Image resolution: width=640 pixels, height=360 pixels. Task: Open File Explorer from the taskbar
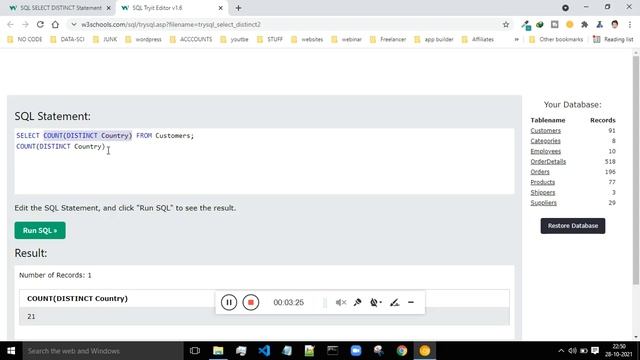tap(218, 351)
